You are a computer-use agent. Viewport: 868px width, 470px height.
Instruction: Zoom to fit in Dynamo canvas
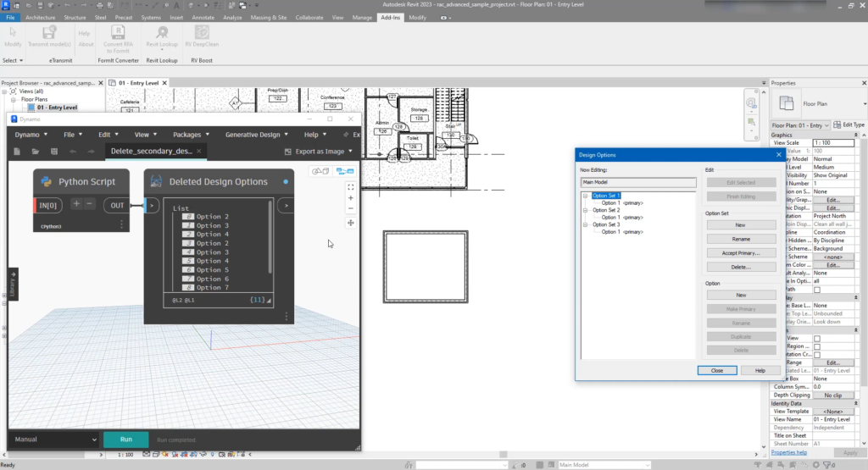350,187
